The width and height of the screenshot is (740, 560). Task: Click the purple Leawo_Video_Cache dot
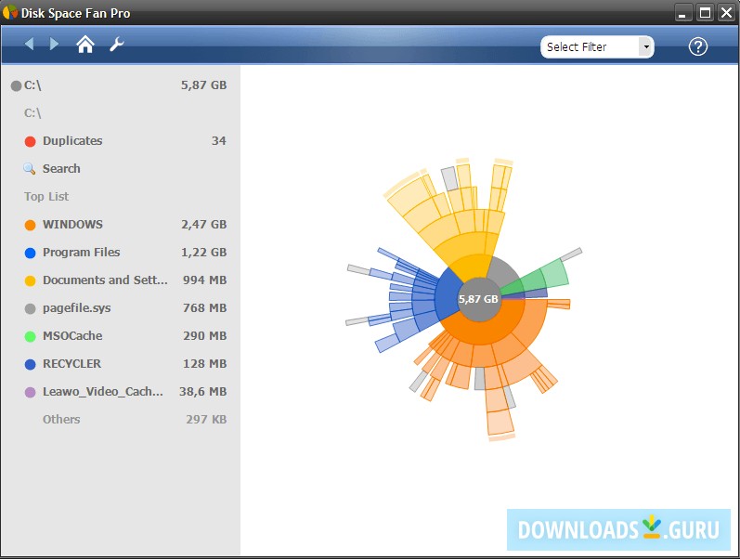coord(31,393)
